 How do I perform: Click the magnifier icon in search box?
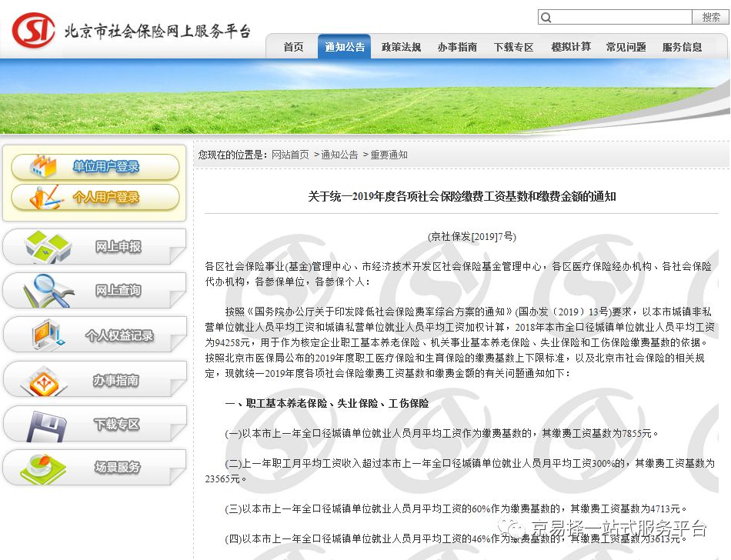[x=546, y=17]
